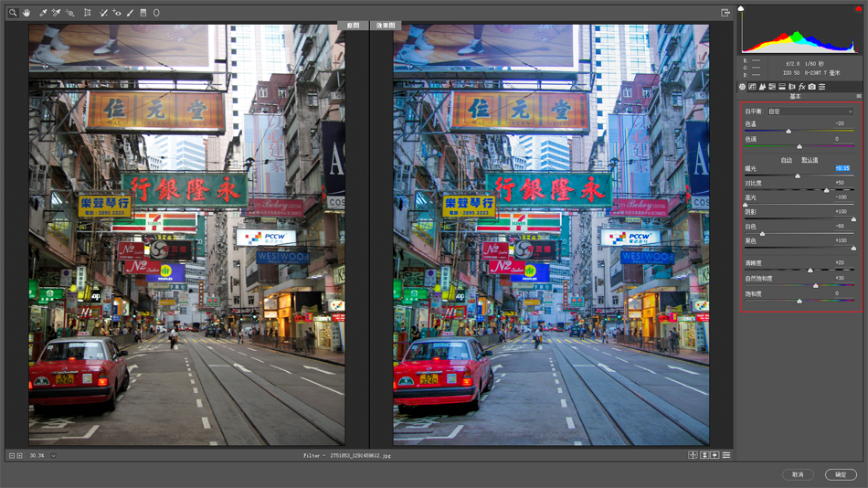Click the 自动 auto adjustment link

tap(786, 160)
